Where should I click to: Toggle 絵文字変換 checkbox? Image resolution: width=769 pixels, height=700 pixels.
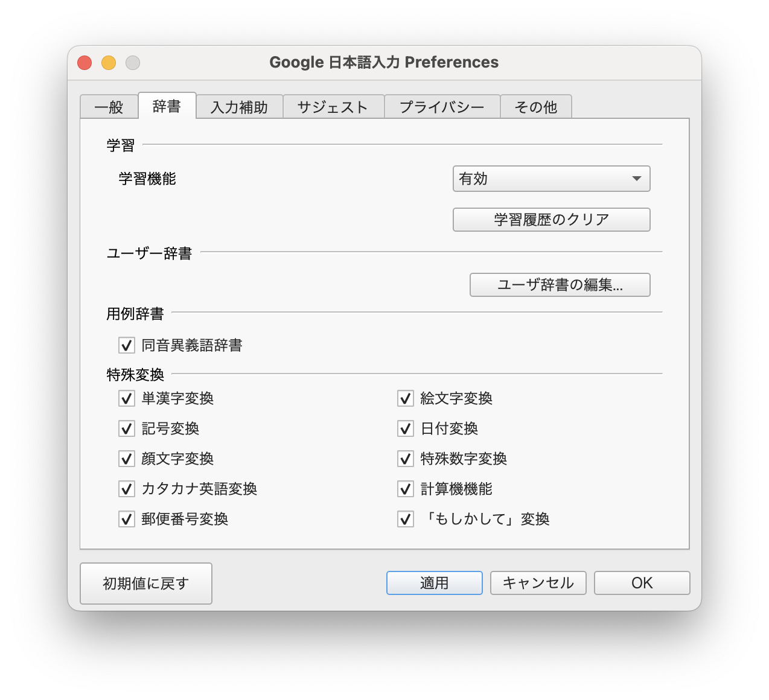click(x=406, y=399)
